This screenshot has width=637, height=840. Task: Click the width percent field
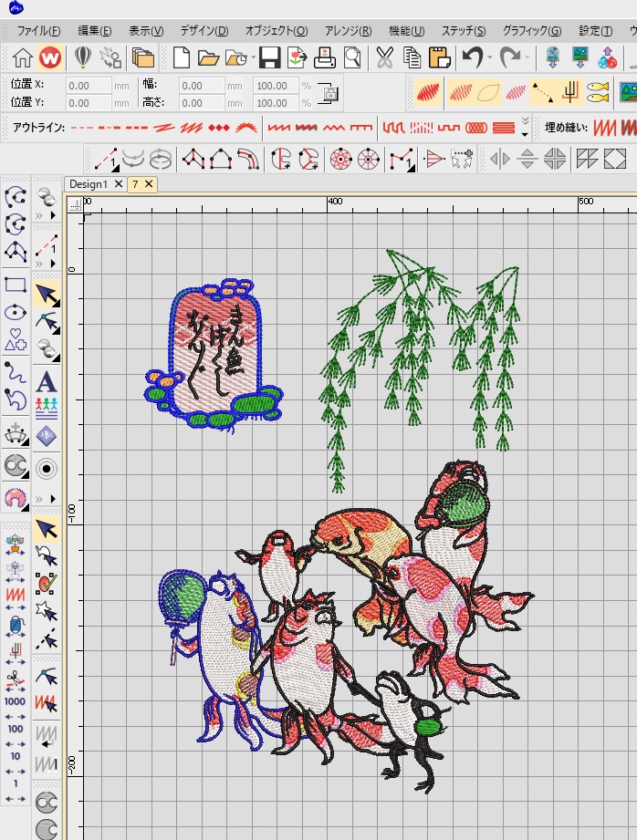click(x=277, y=86)
